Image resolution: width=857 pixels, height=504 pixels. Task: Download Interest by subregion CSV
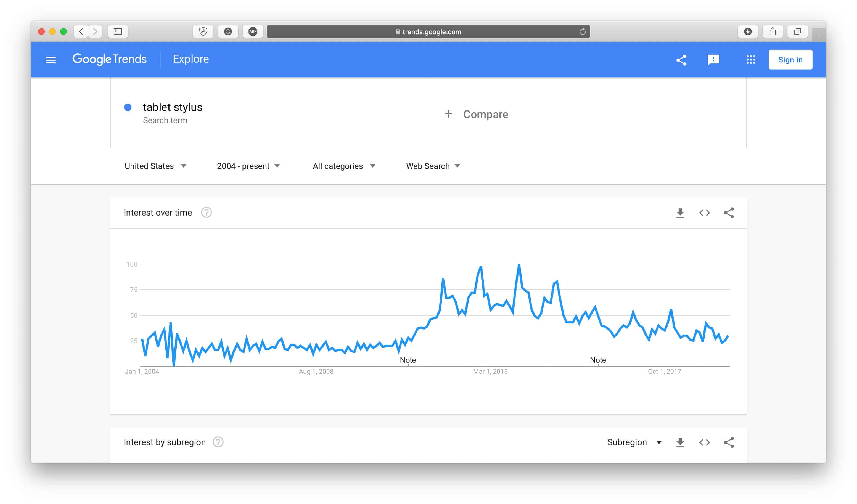point(680,442)
